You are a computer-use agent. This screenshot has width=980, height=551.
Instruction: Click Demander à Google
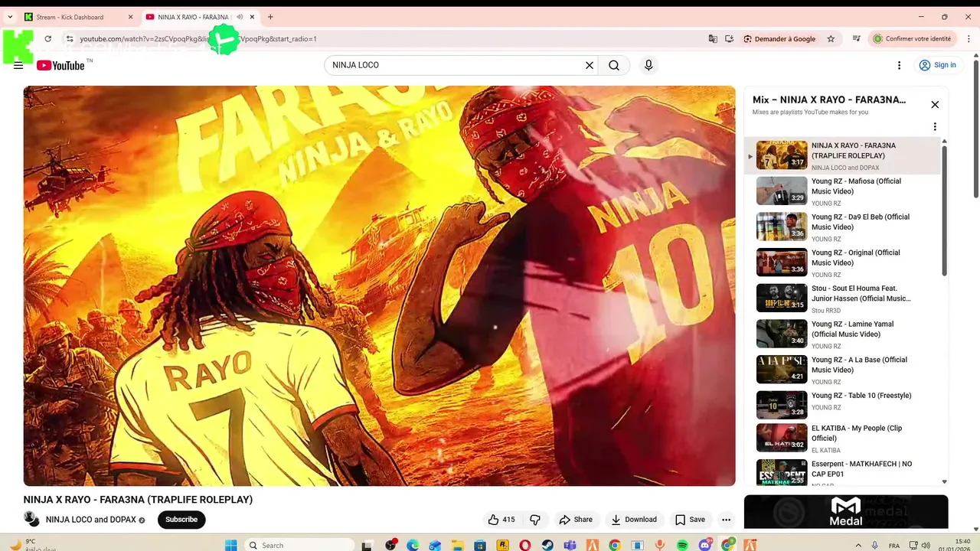pos(779,39)
